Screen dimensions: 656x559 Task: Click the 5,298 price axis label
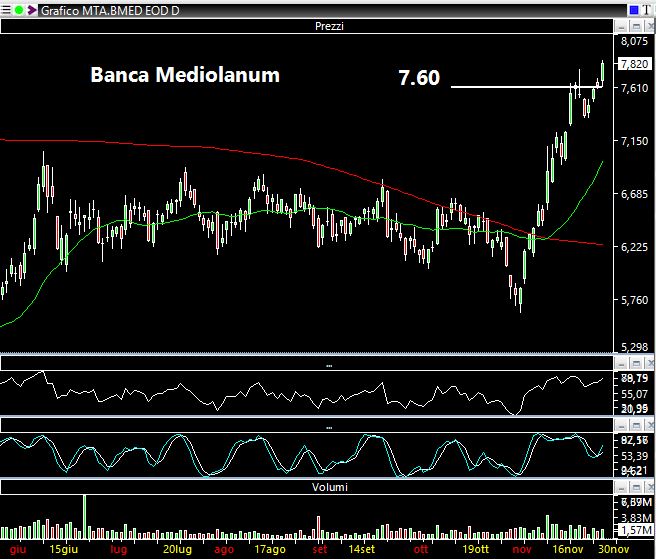(x=634, y=347)
